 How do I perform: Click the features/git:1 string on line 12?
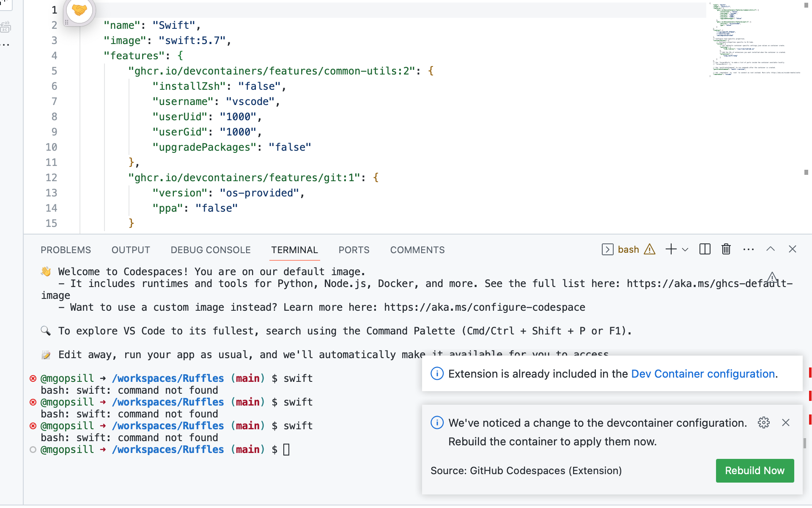click(244, 178)
